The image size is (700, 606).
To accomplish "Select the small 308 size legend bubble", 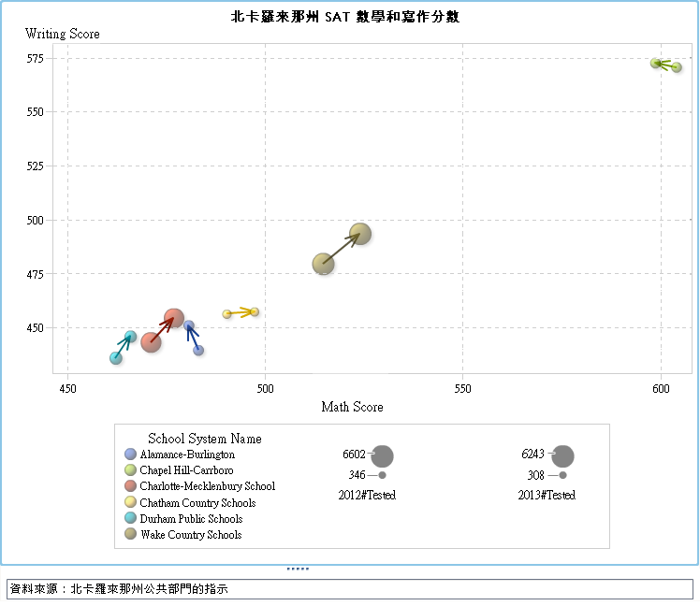I will (562, 475).
